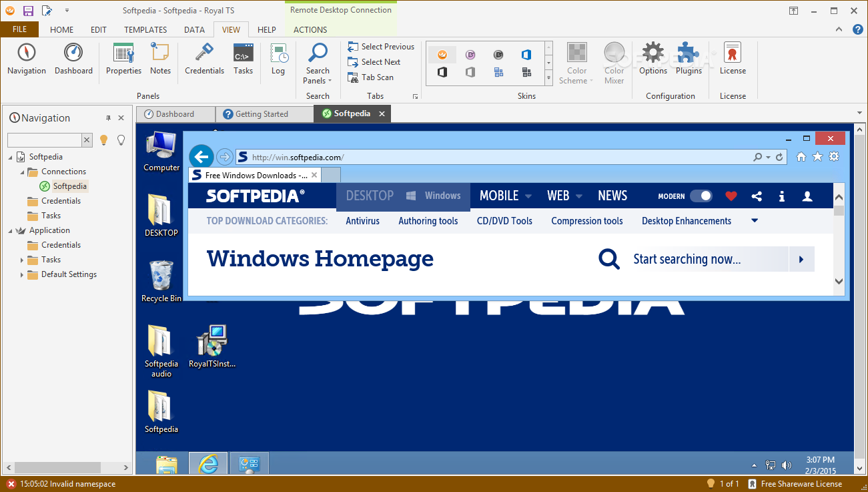Pin the Navigation panel
Image resolution: width=868 pixels, height=492 pixels.
click(x=108, y=118)
